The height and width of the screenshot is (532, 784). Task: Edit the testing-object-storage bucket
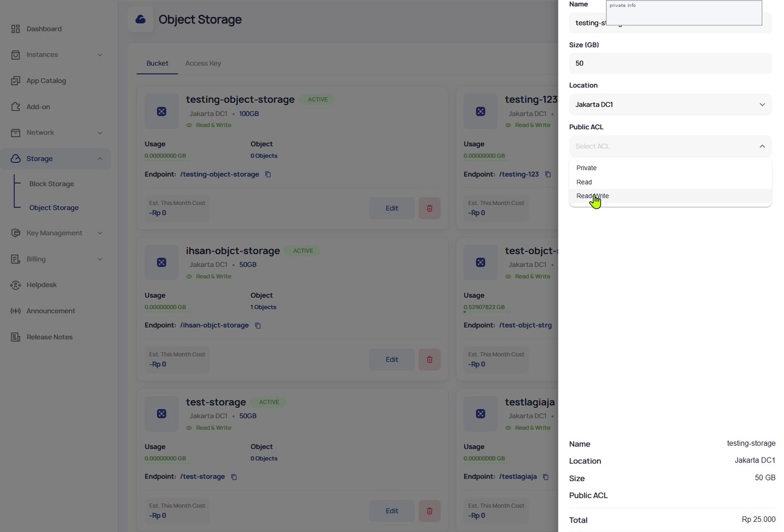click(392, 208)
